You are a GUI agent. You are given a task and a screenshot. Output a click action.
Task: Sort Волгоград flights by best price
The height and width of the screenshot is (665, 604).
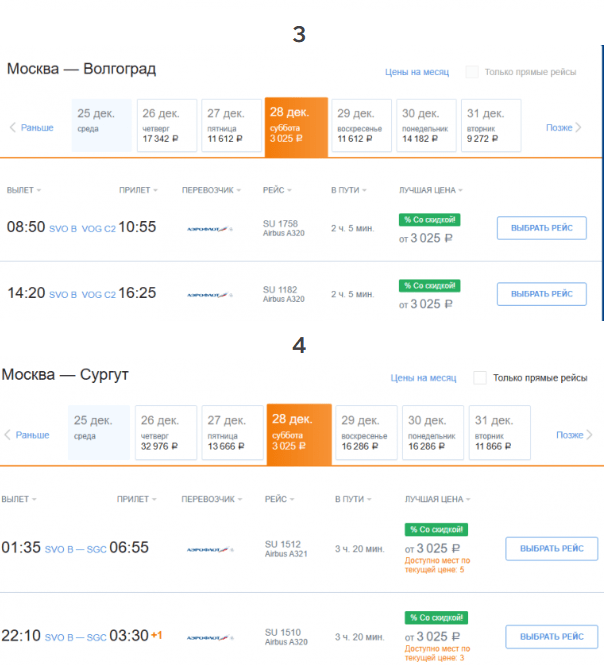431,189
